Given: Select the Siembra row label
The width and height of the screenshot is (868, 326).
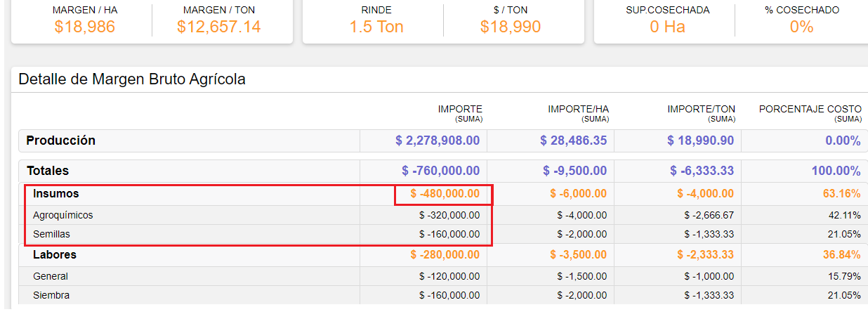Looking at the screenshot, I should click(x=51, y=295).
